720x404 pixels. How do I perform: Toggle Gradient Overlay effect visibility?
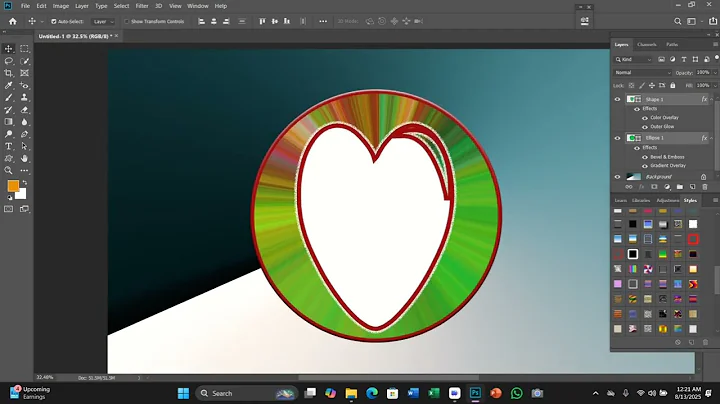[x=645, y=166]
